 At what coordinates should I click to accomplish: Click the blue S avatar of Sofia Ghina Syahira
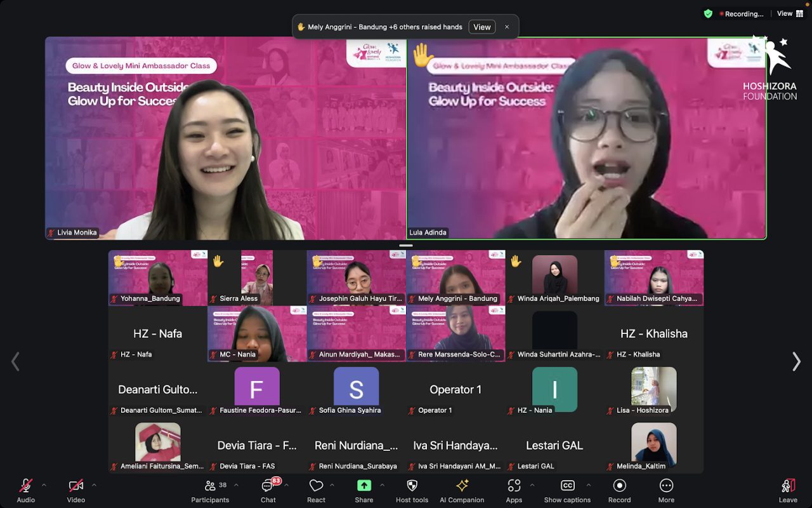(357, 386)
